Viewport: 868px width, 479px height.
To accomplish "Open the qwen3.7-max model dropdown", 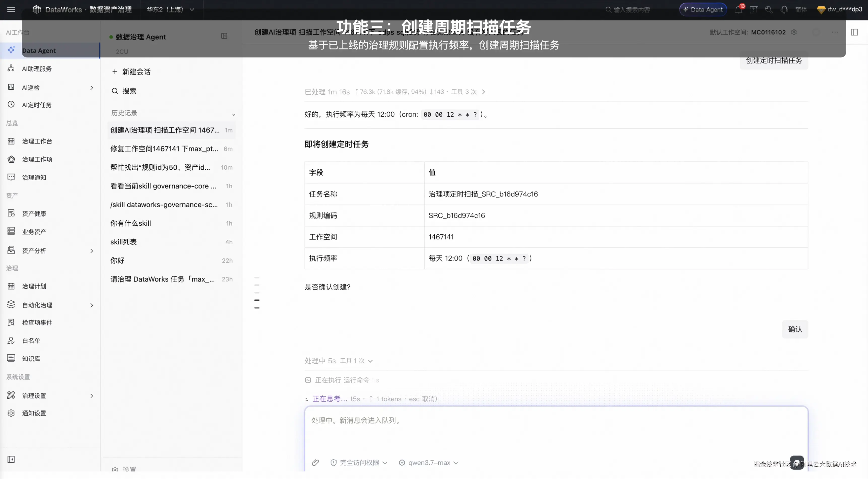I will pos(429,462).
